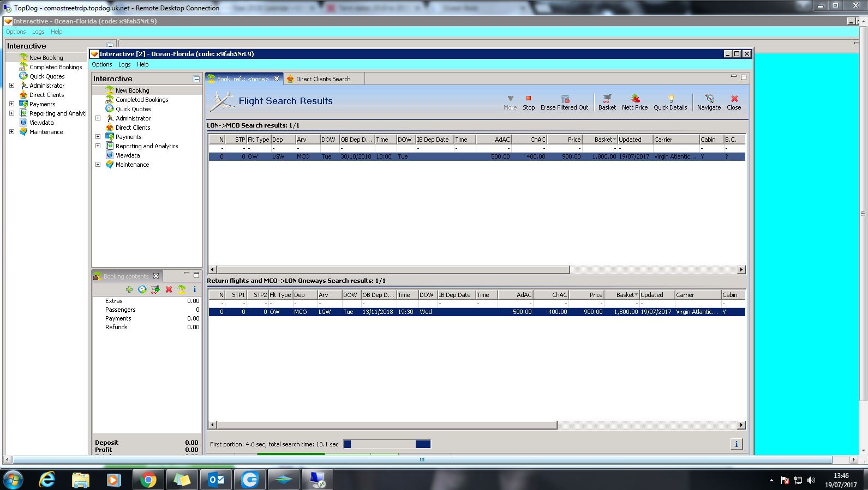Open Logs menu in Interactive [2] window
This screenshot has height=490, width=868.
click(x=124, y=64)
